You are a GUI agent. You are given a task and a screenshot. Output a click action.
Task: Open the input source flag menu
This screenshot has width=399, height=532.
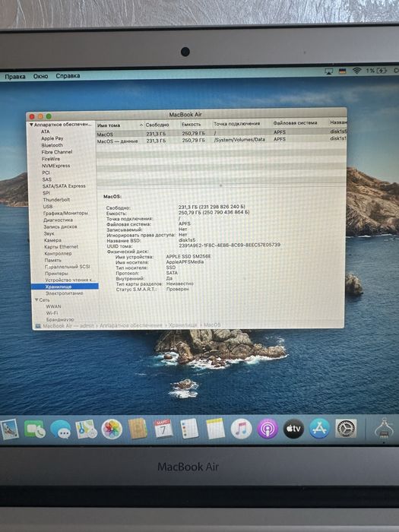(342, 71)
